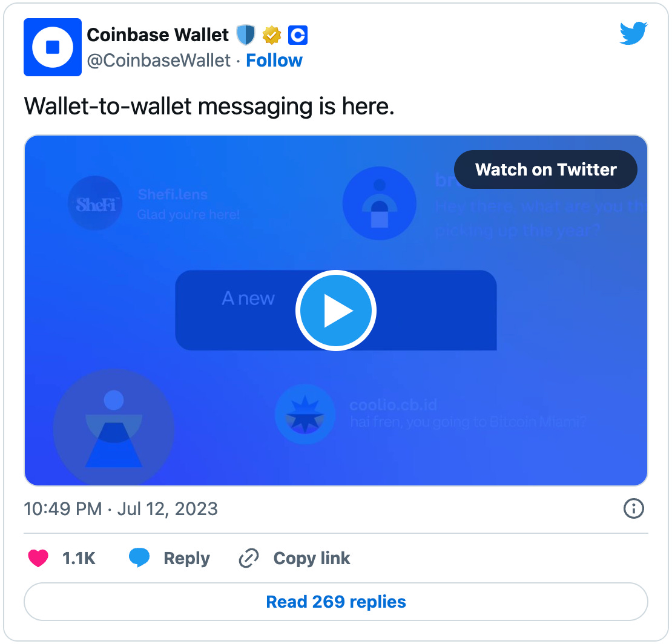Like the tweet with the heart icon
This screenshot has height=644, width=672.
click(x=38, y=558)
